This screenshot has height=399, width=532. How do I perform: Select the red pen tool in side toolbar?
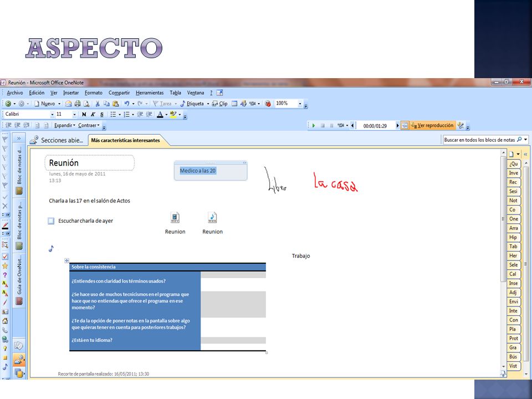point(5,226)
